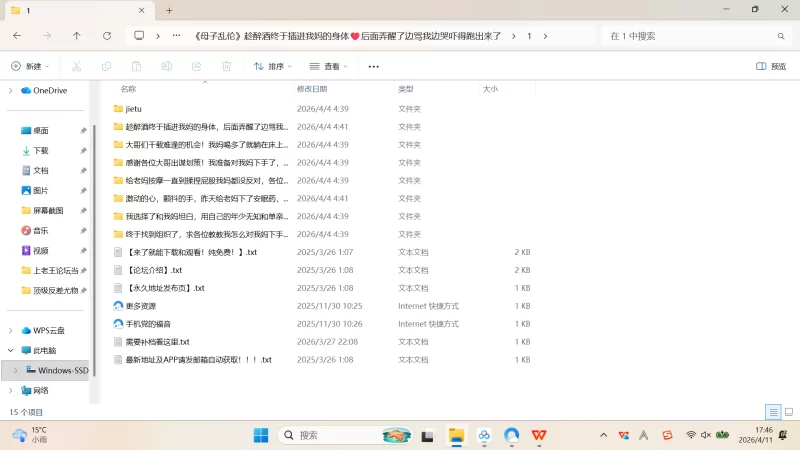
Task: Open the 新建 new item menu
Action: tap(30, 66)
